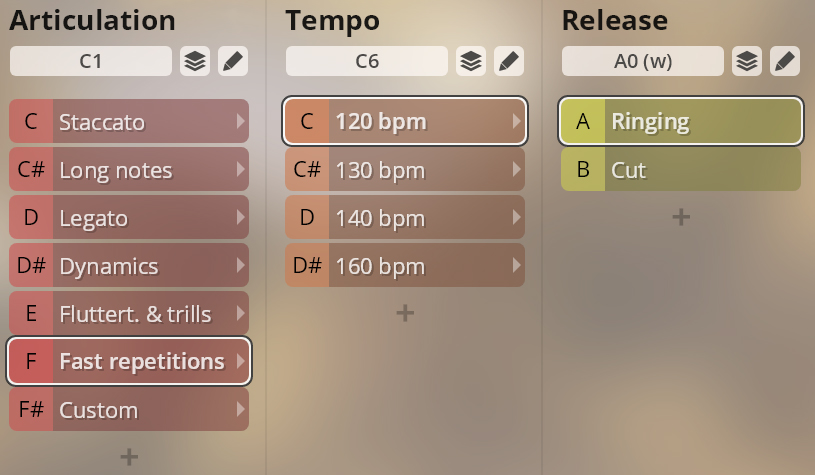This screenshot has height=475, width=815.
Task: Choose the Dynamics articulation
Action: tap(140, 266)
